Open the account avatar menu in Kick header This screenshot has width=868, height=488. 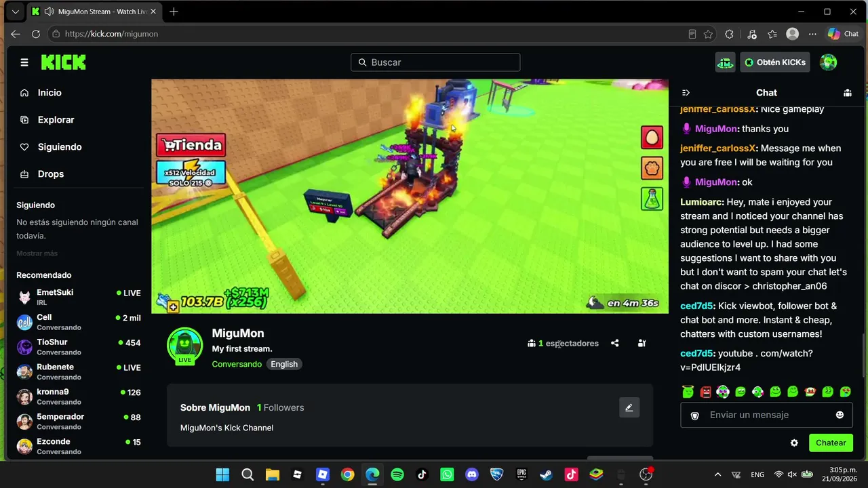click(x=828, y=62)
